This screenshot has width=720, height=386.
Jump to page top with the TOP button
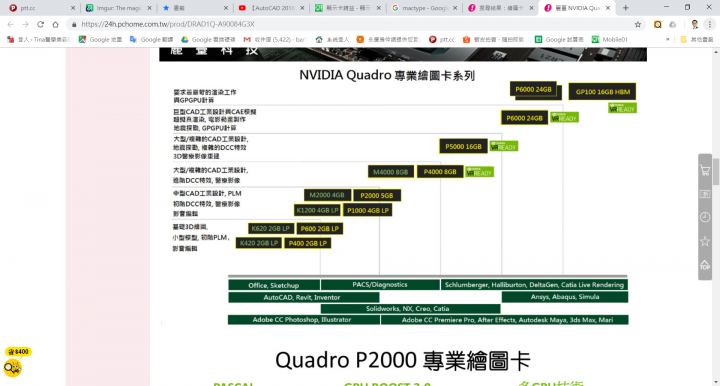[705, 265]
